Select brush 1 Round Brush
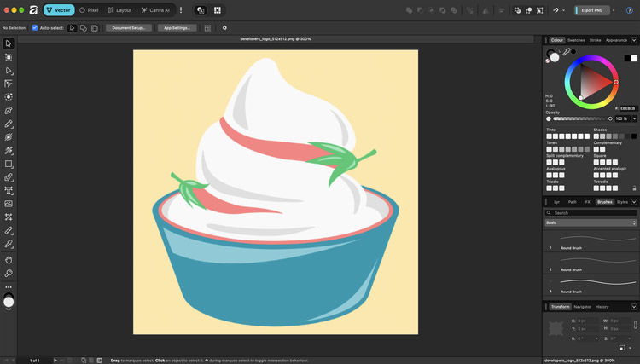 pos(591,241)
